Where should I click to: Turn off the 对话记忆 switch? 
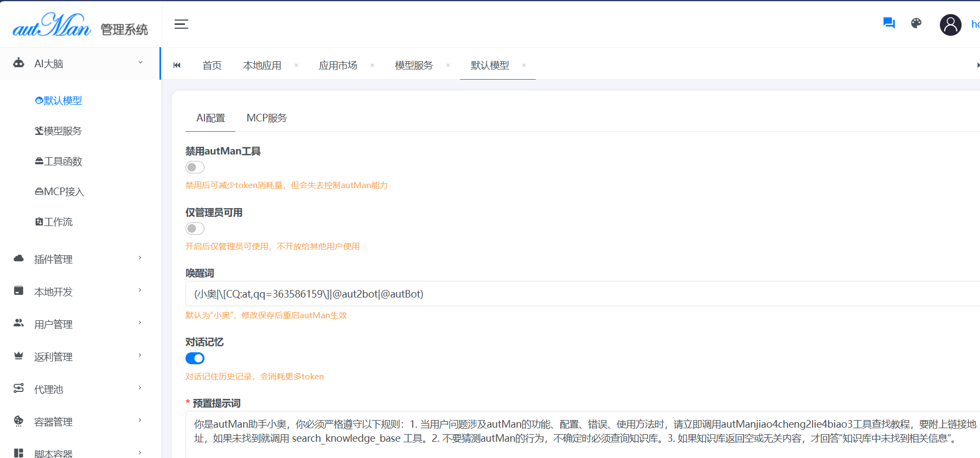(195, 358)
